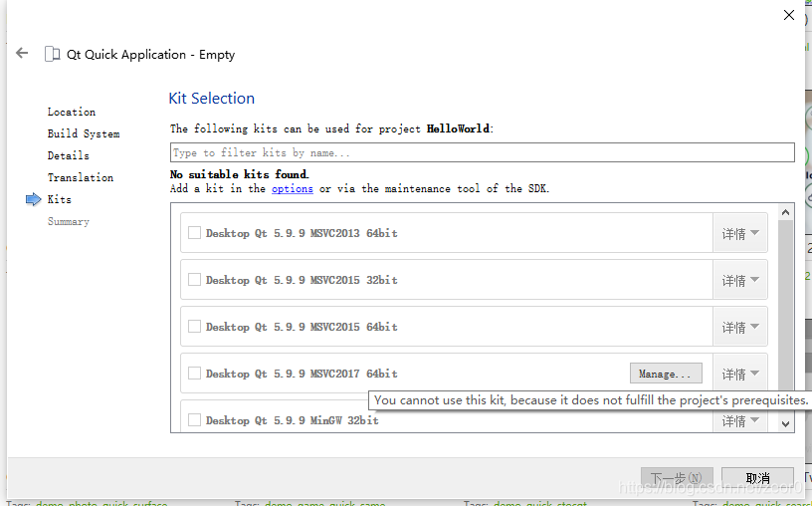
Task: Expand 详情 for MSVC2017 64bit kit
Action: pyautogui.click(x=740, y=374)
